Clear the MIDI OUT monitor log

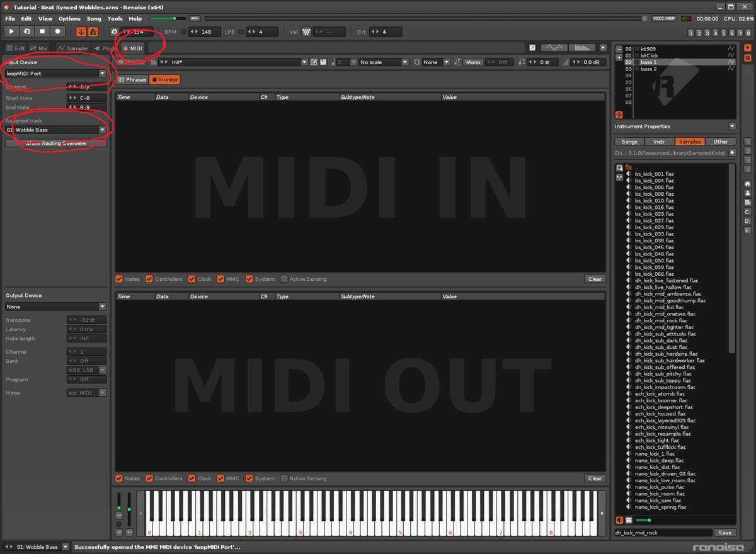(595, 478)
